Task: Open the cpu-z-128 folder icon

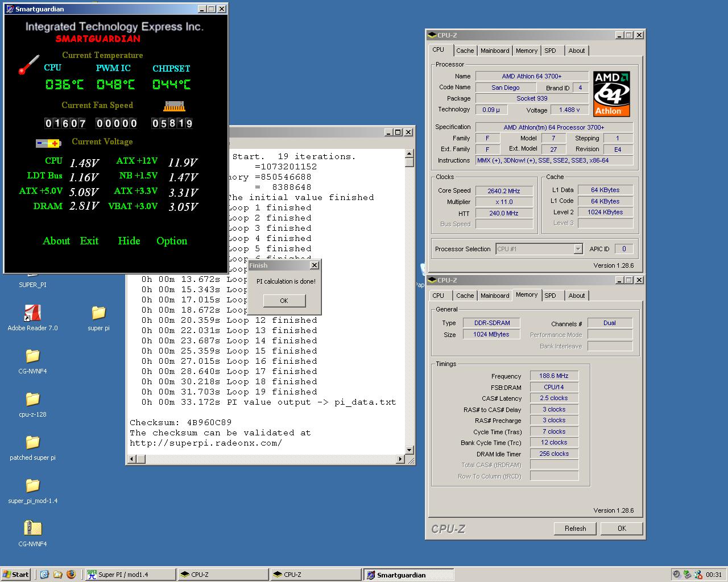Action: tap(32, 400)
